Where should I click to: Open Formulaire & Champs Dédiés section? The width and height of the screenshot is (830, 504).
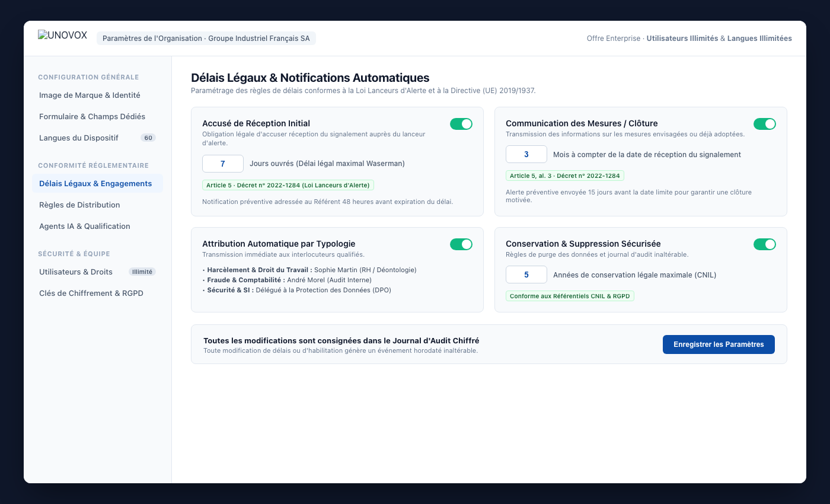(x=97, y=117)
